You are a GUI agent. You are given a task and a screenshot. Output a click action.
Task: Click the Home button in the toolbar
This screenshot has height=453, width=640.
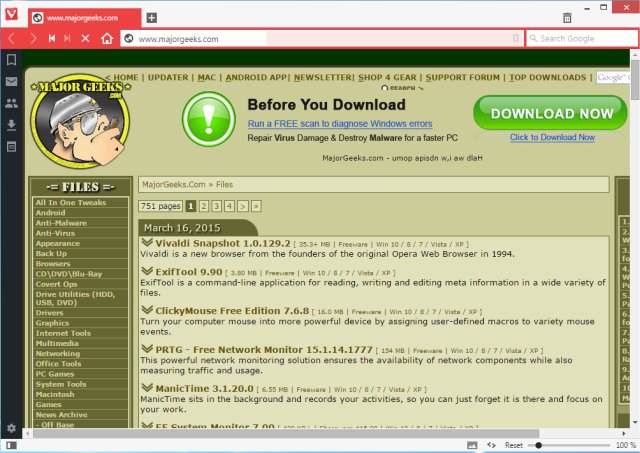pyautogui.click(x=106, y=39)
